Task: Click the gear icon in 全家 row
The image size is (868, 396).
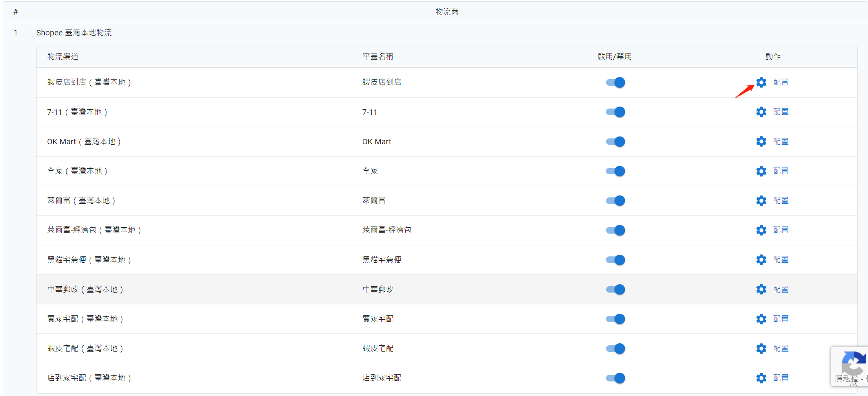Action: (x=761, y=171)
